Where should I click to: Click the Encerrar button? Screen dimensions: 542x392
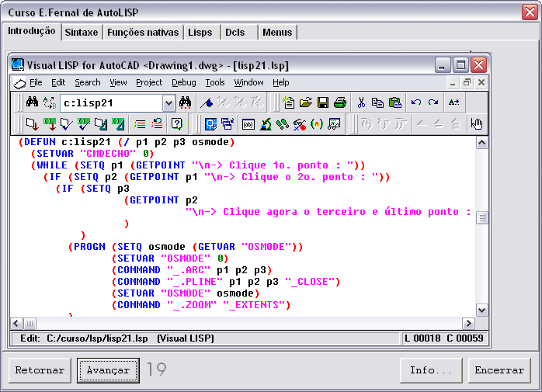coord(499,370)
